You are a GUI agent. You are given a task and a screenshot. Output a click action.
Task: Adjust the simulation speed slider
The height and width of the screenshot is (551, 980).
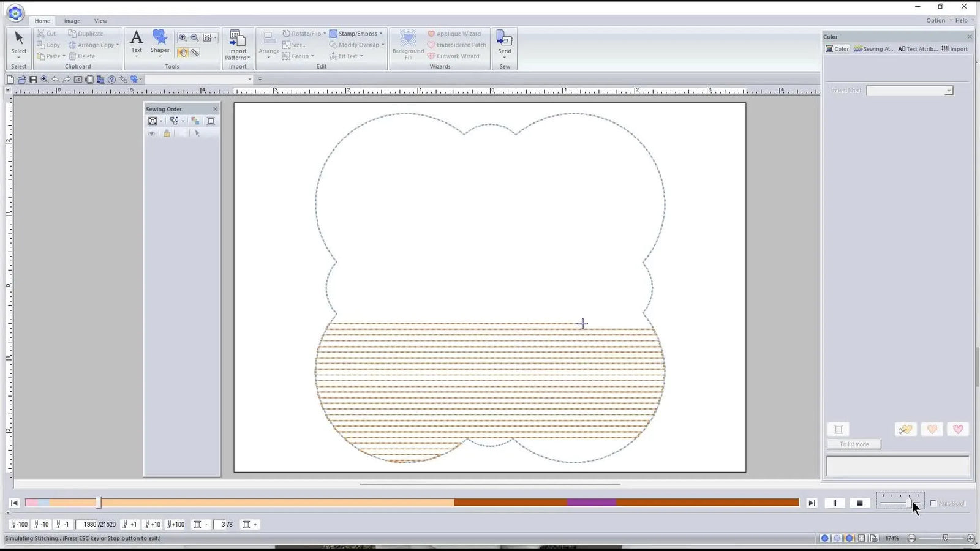(x=908, y=503)
